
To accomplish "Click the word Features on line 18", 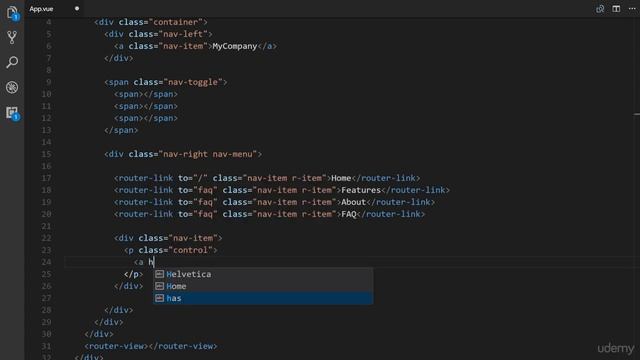I will [x=361, y=190].
